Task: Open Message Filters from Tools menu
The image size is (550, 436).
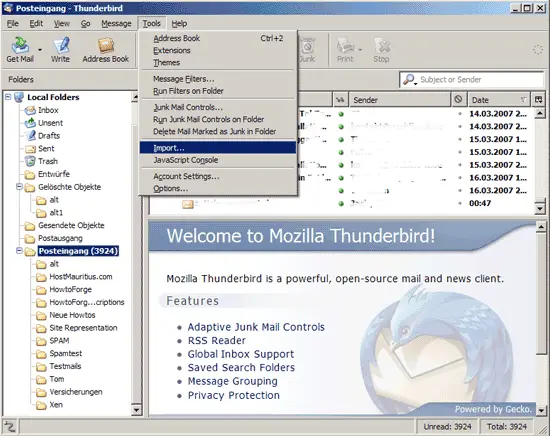Action: [218, 79]
